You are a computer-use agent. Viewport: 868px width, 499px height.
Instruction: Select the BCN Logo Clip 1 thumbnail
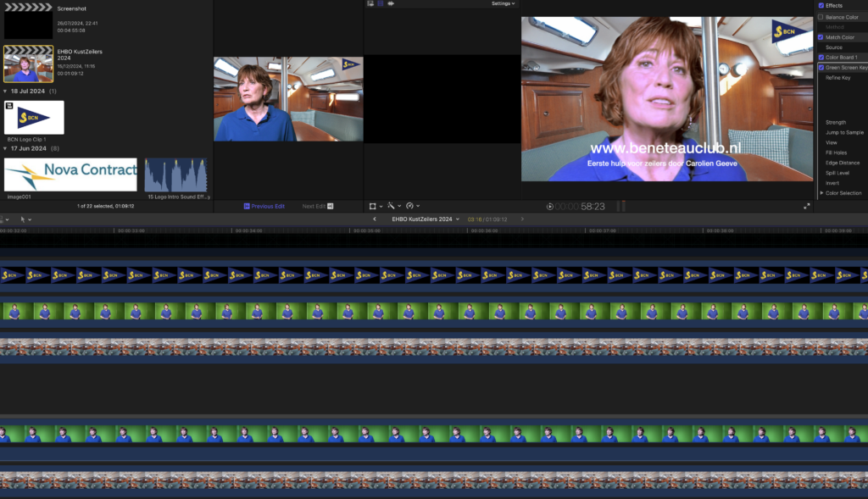[34, 117]
